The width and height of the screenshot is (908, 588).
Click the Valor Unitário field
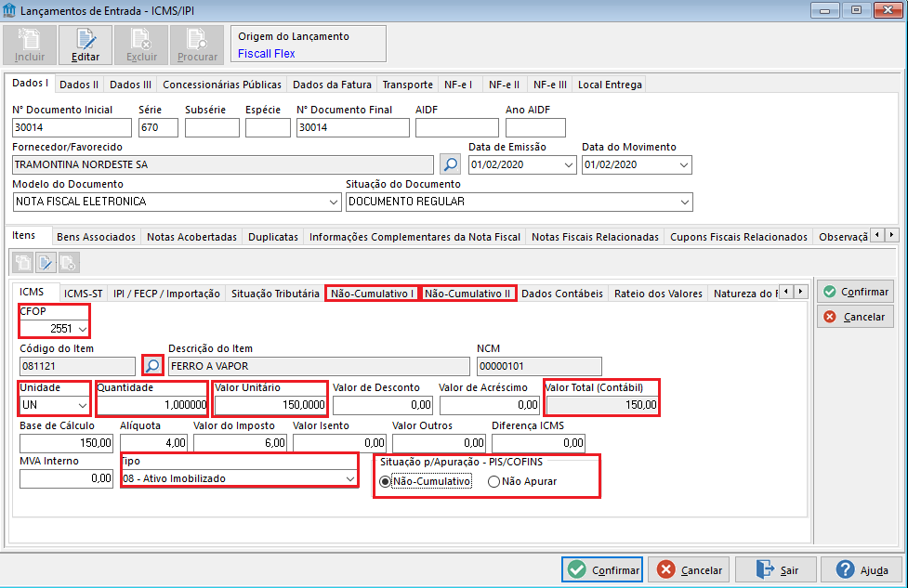coord(270,405)
